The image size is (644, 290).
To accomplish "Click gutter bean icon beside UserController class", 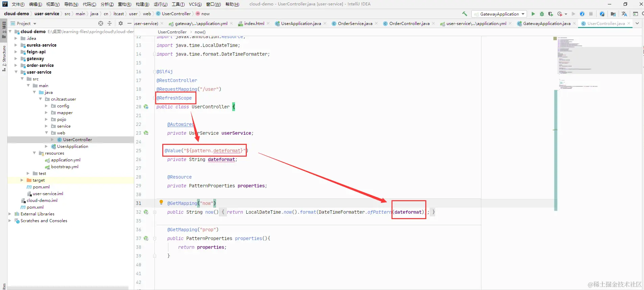I will [146, 107].
